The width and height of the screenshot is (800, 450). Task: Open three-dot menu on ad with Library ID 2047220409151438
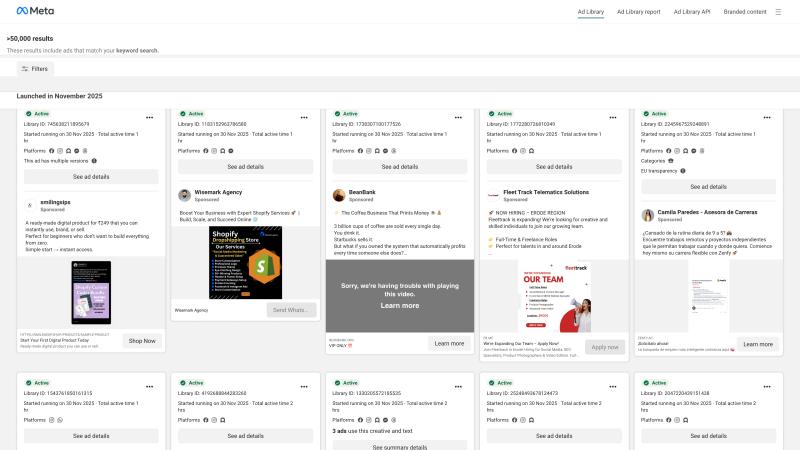click(767, 387)
